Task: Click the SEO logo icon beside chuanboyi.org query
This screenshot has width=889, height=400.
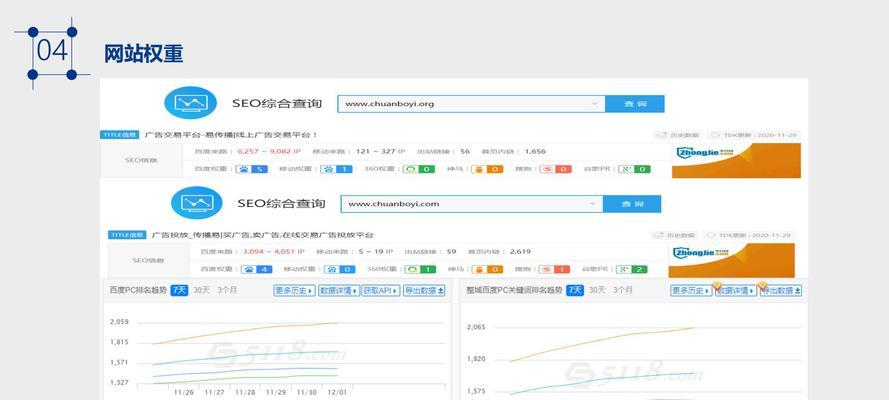Action: pyautogui.click(x=190, y=103)
